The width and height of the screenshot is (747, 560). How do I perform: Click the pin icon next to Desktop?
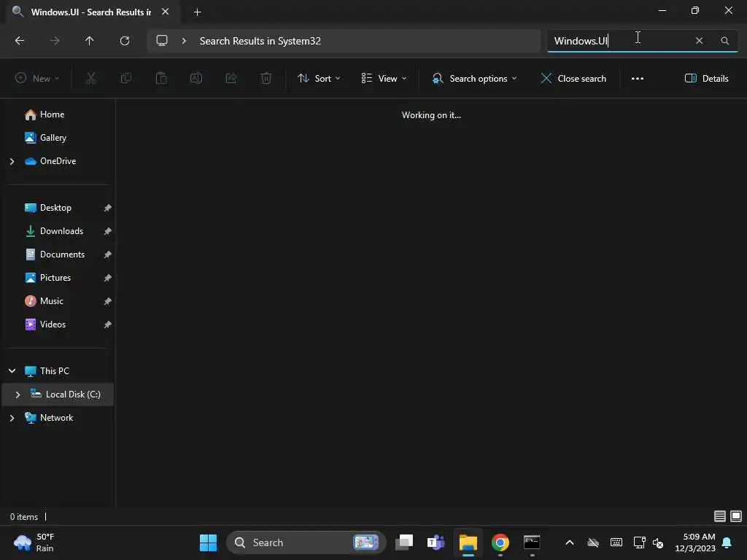coord(108,208)
